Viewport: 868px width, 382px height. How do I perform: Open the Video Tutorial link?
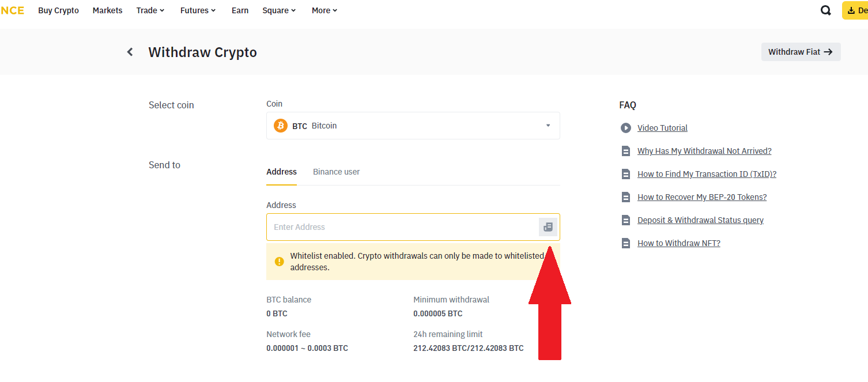click(x=662, y=128)
